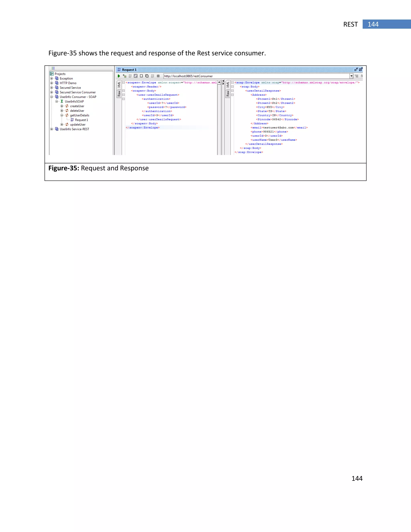411x532 pixels.
Task: Collapse the UserInfo Consumer - SOAP node
Action: point(52,97)
